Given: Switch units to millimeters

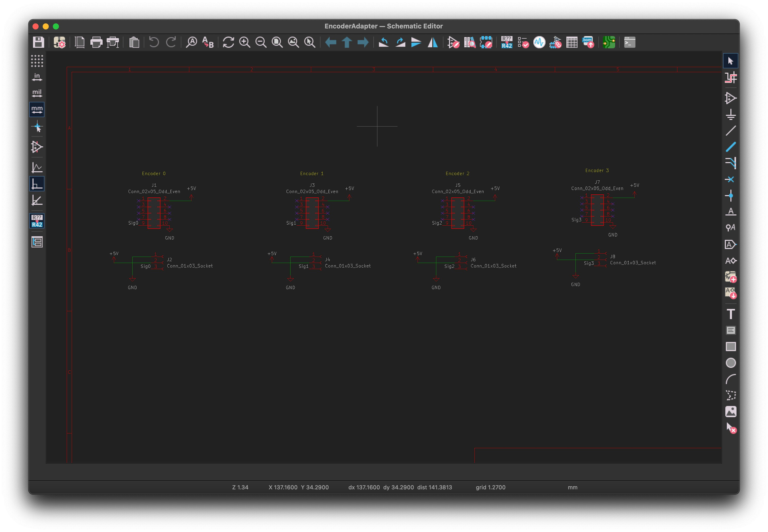Looking at the screenshot, I should (37, 109).
